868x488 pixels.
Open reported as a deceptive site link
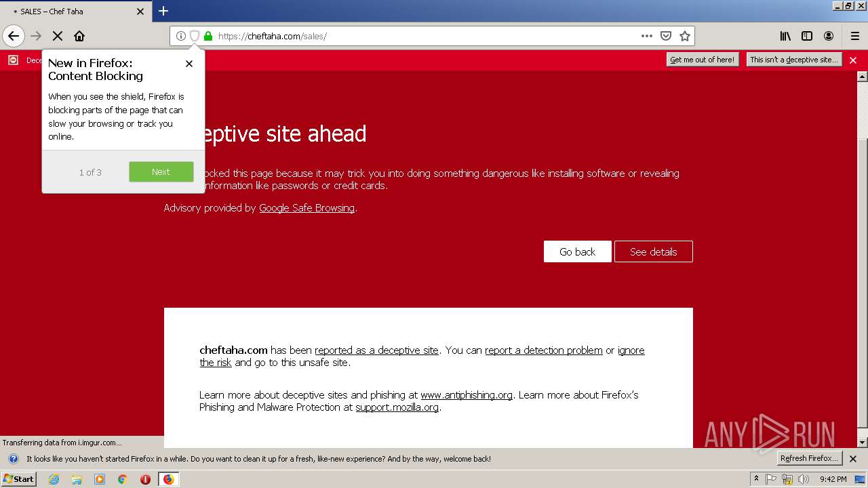[376, 350]
